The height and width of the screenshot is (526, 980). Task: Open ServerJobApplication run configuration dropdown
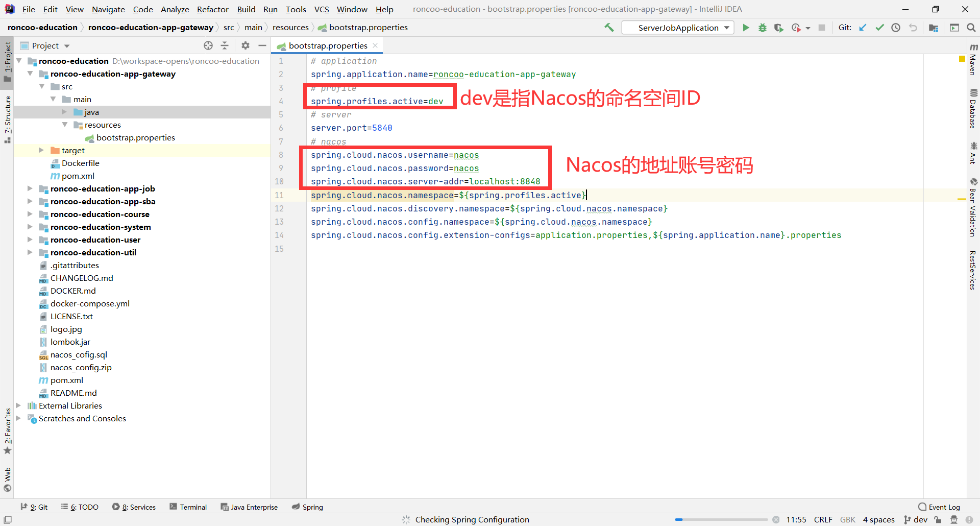[x=678, y=28]
